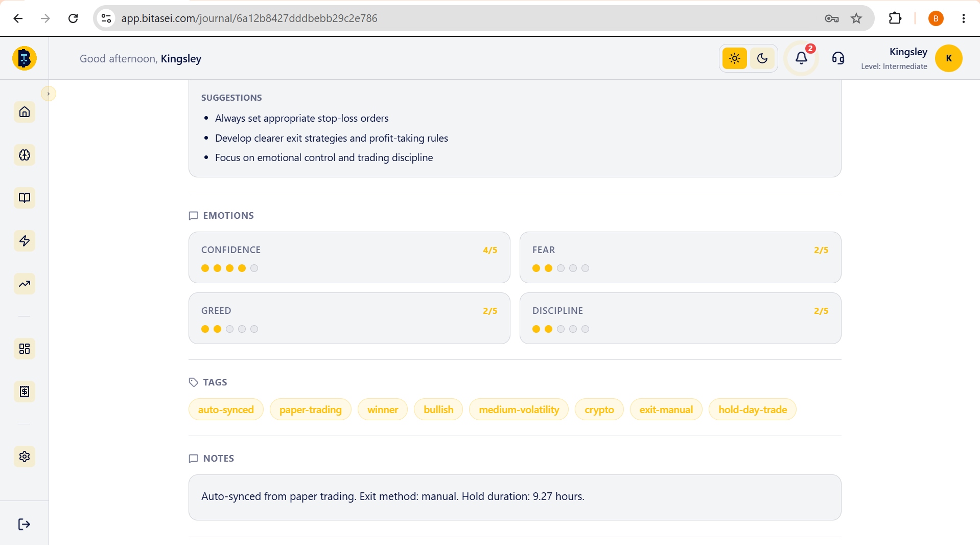Select the bullish tag
This screenshot has width=980, height=545.
click(438, 410)
